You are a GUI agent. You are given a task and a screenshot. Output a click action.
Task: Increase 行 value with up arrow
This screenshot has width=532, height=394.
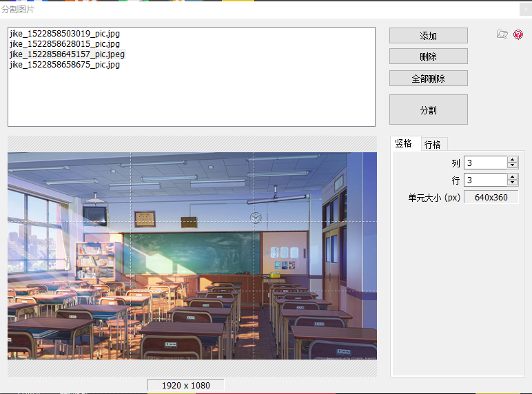[512, 176]
